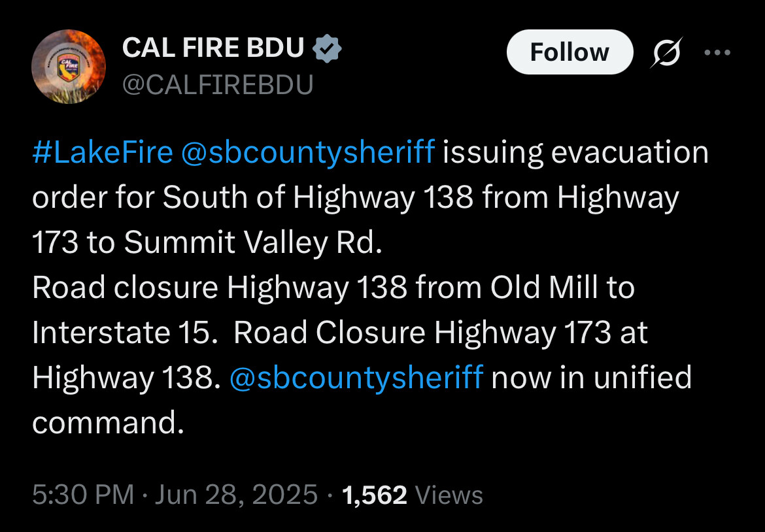Open the Grok slashed-circle icon
The width and height of the screenshot is (765, 532).
(666, 52)
